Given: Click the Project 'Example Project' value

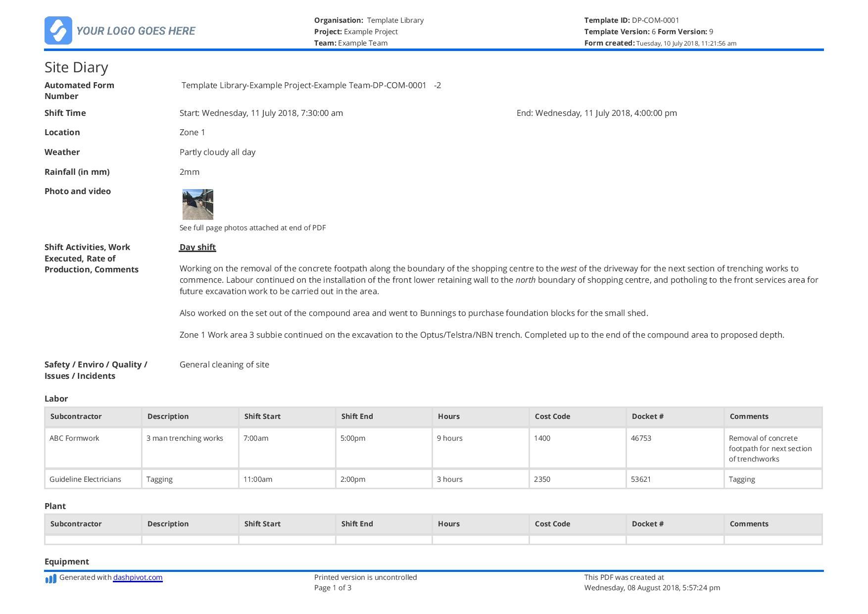Looking at the screenshot, I should (x=371, y=32).
